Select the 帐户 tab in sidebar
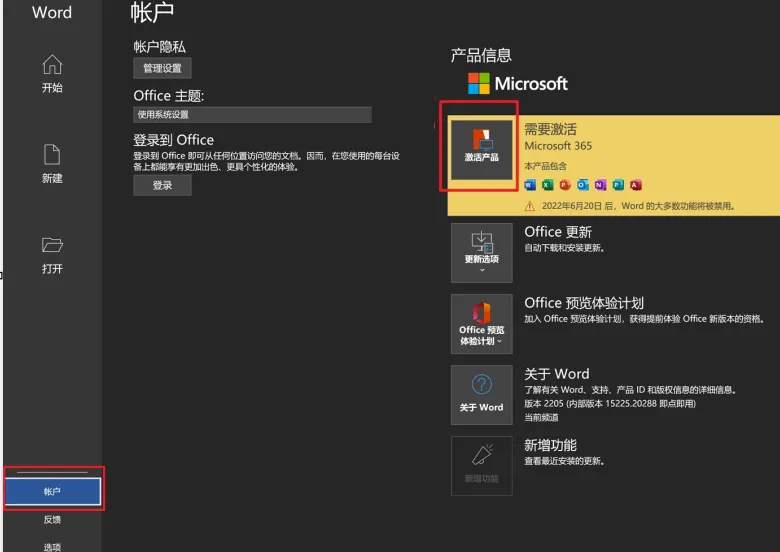The width and height of the screenshot is (780, 552). [53, 491]
